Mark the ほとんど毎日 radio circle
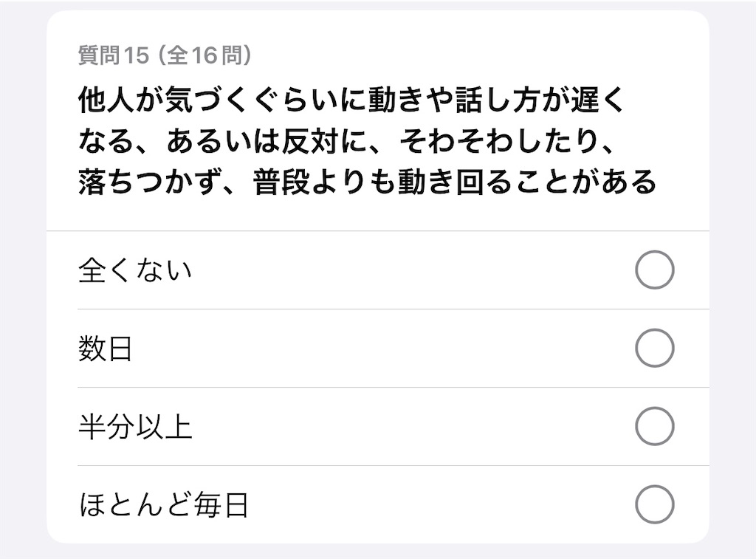The image size is (756, 559). (x=654, y=504)
